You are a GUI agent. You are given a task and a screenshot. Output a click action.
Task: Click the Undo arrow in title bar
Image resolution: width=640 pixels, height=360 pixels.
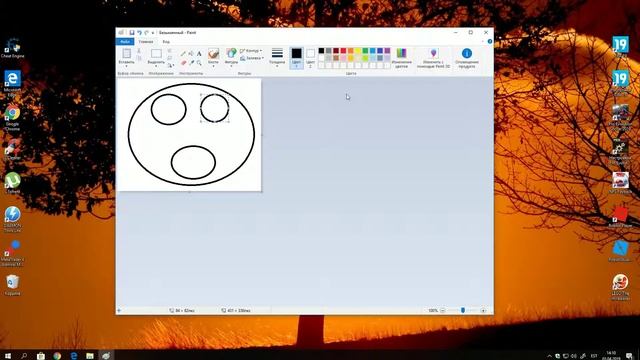tap(140, 33)
